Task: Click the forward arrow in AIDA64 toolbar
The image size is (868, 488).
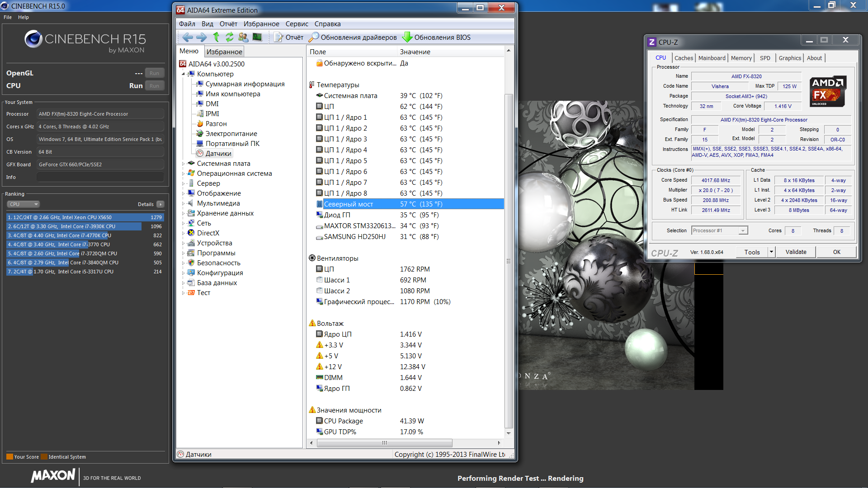Action: (202, 38)
